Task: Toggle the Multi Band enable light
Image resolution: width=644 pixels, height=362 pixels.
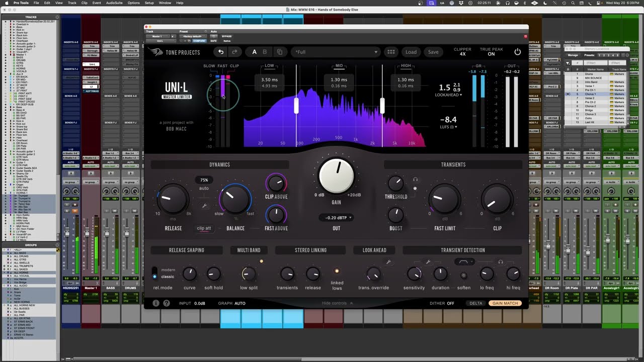Action: pyautogui.click(x=261, y=261)
